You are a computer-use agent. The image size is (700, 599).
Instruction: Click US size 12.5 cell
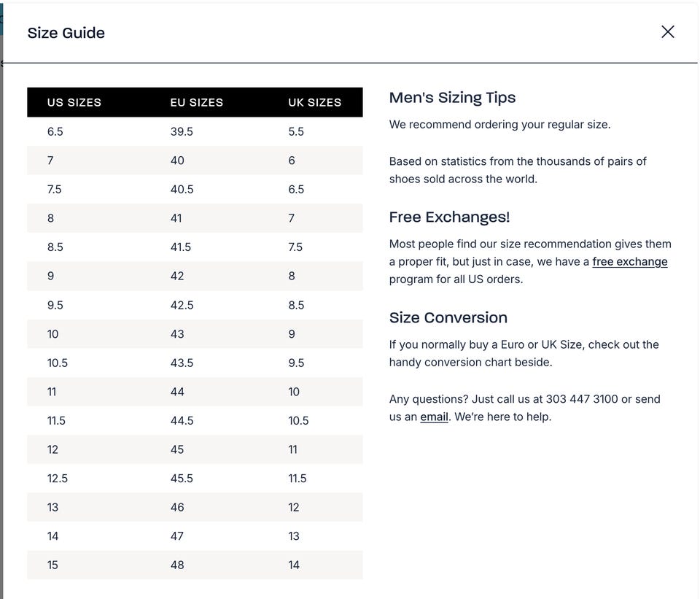(x=58, y=478)
